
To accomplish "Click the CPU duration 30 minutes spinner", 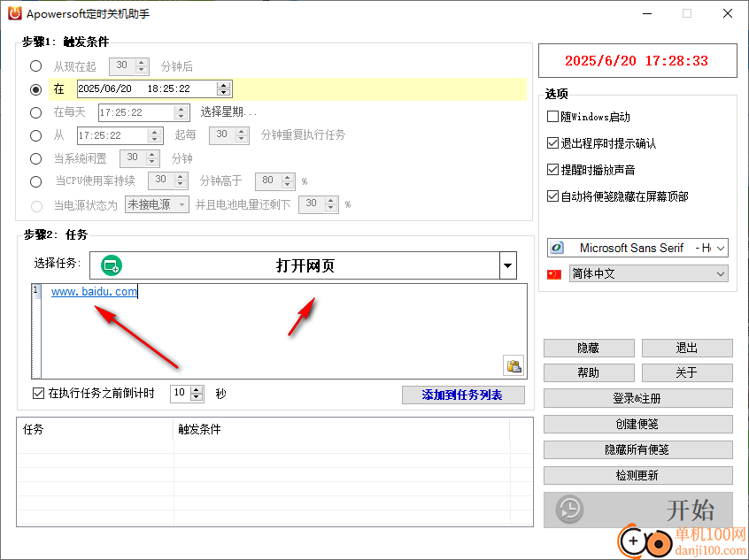I will (180, 181).
